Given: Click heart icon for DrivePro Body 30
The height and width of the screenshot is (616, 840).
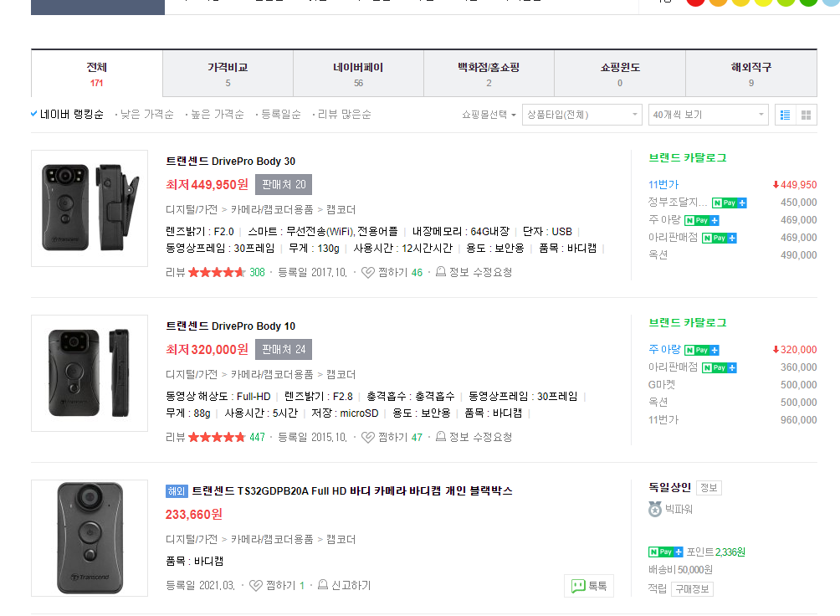Looking at the screenshot, I should click(x=367, y=272).
